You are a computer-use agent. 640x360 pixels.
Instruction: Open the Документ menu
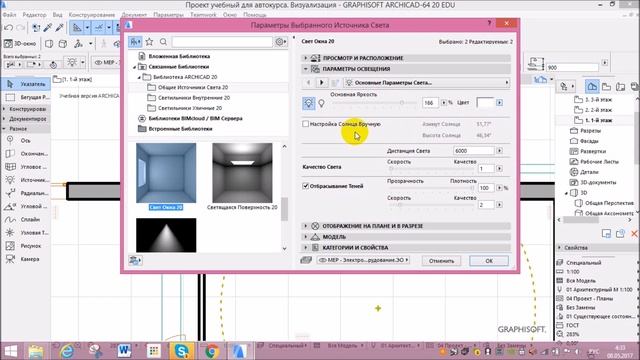134,15
